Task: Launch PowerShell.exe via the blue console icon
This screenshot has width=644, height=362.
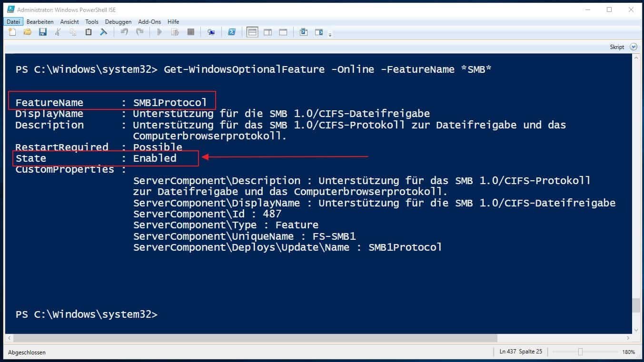Action: 232,32
